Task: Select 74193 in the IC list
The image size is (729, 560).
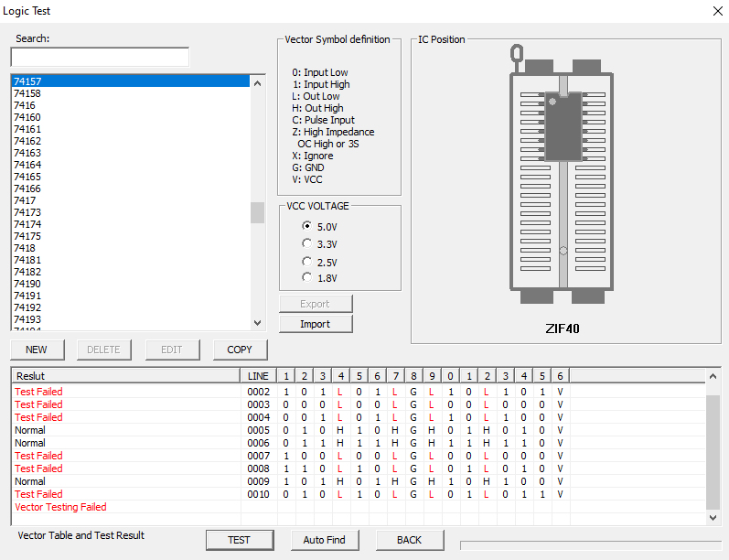Action: [131, 319]
